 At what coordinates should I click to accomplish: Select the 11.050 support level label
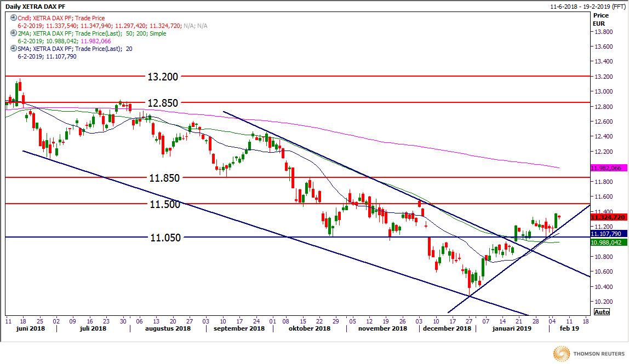[165, 238]
